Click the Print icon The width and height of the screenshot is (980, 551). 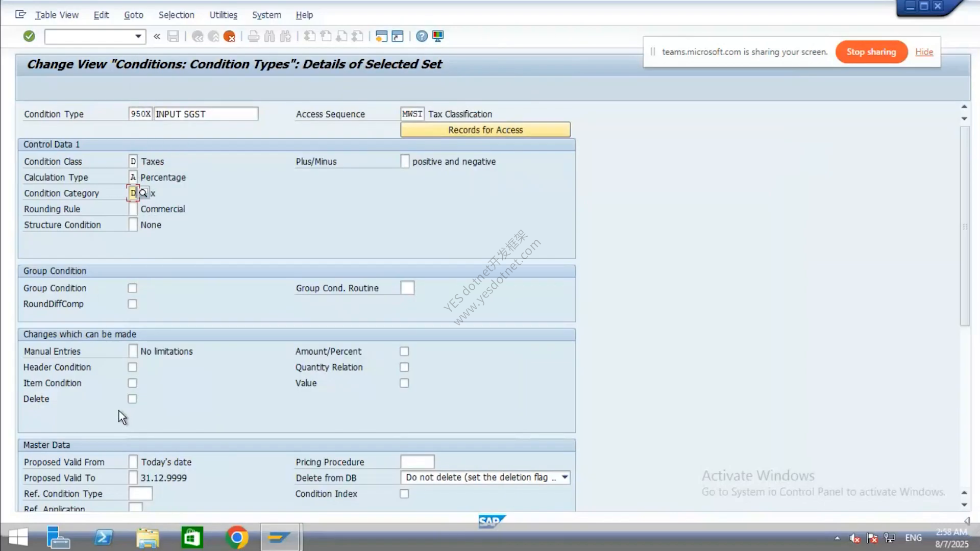[x=253, y=36]
